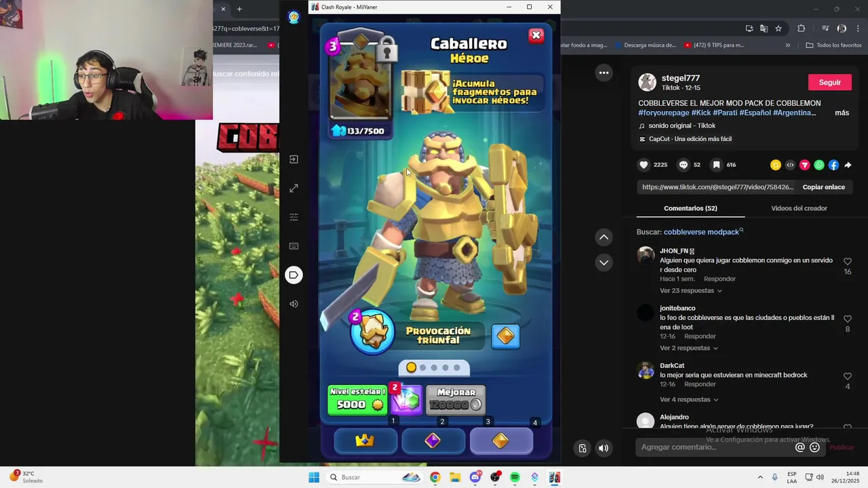Bookmark the video with 616 saves
868x488 pixels.
(x=716, y=165)
